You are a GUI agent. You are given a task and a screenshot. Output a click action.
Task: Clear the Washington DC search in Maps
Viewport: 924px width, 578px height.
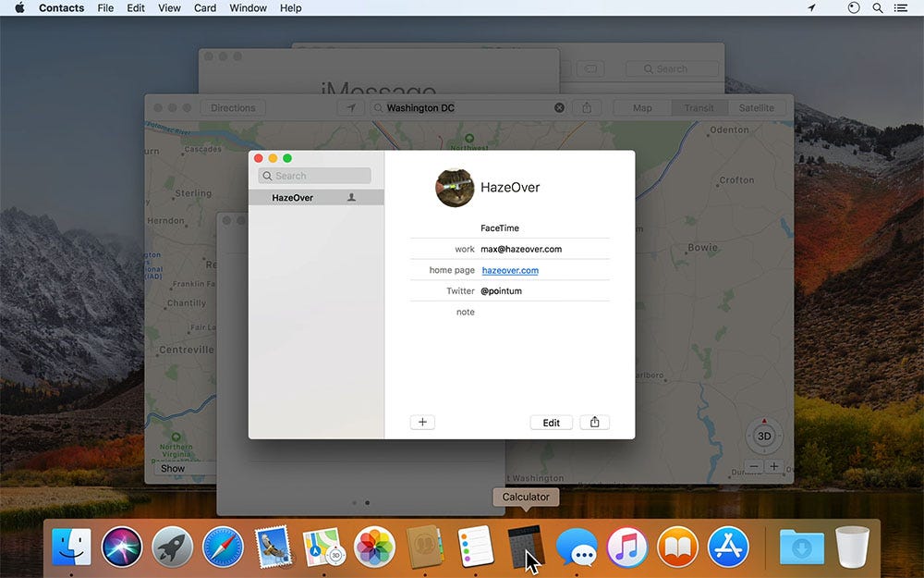tap(559, 108)
